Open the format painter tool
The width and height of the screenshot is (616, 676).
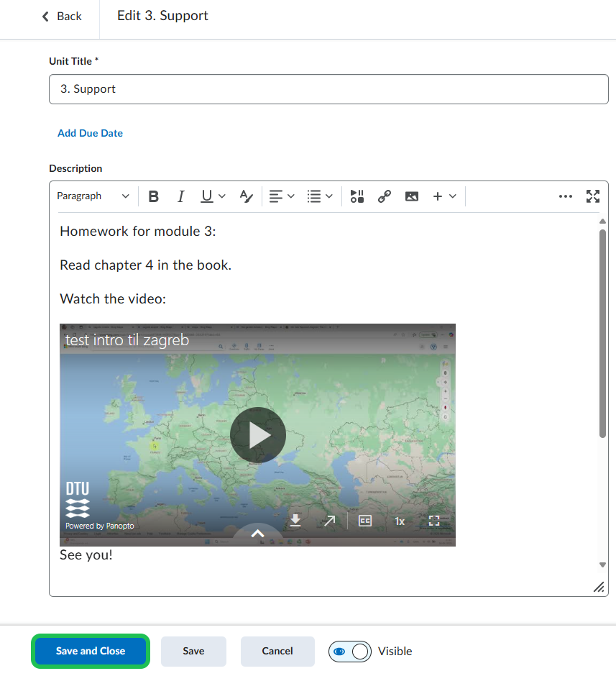pyautogui.click(x=247, y=196)
